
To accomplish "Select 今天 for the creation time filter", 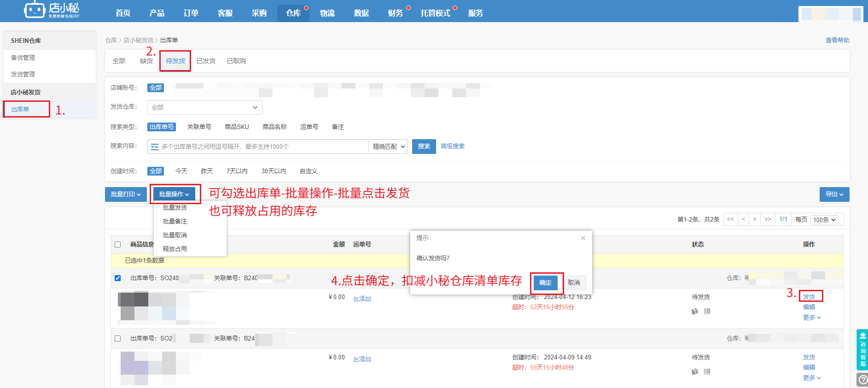I will pyautogui.click(x=181, y=171).
